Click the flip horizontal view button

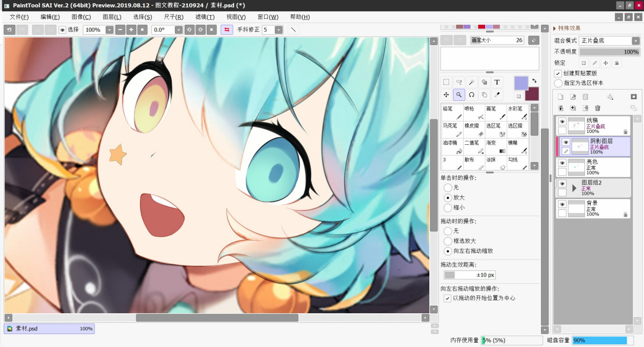(x=226, y=30)
